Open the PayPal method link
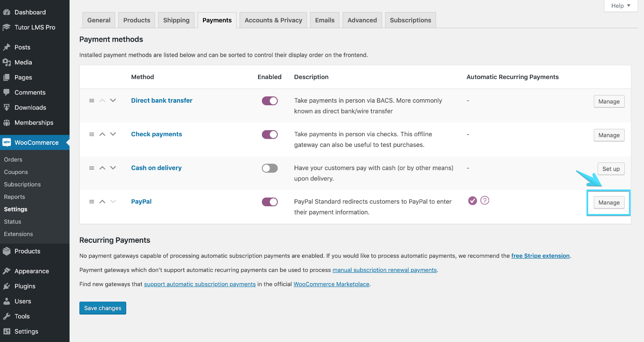644x342 pixels. tap(141, 202)
